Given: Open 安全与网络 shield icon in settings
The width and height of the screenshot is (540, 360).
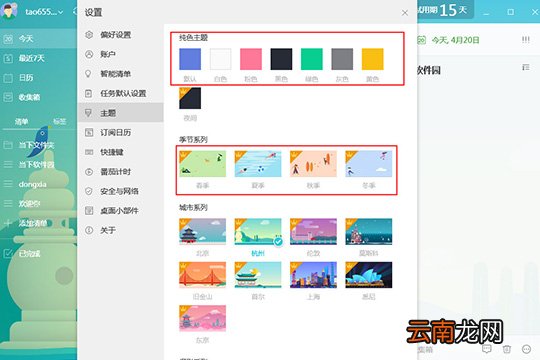Looking at the screenshot, I should click(x=89, y=191).
